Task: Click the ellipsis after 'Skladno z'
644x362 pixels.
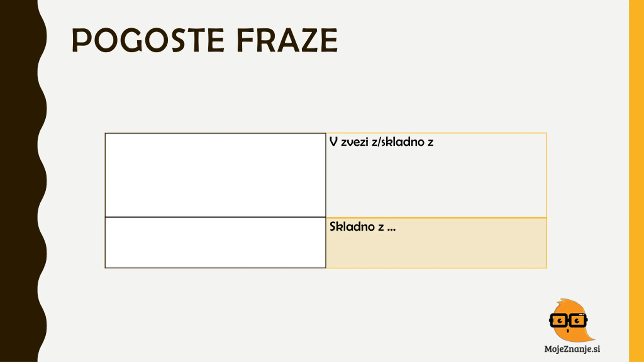Action: click(391, 230)
